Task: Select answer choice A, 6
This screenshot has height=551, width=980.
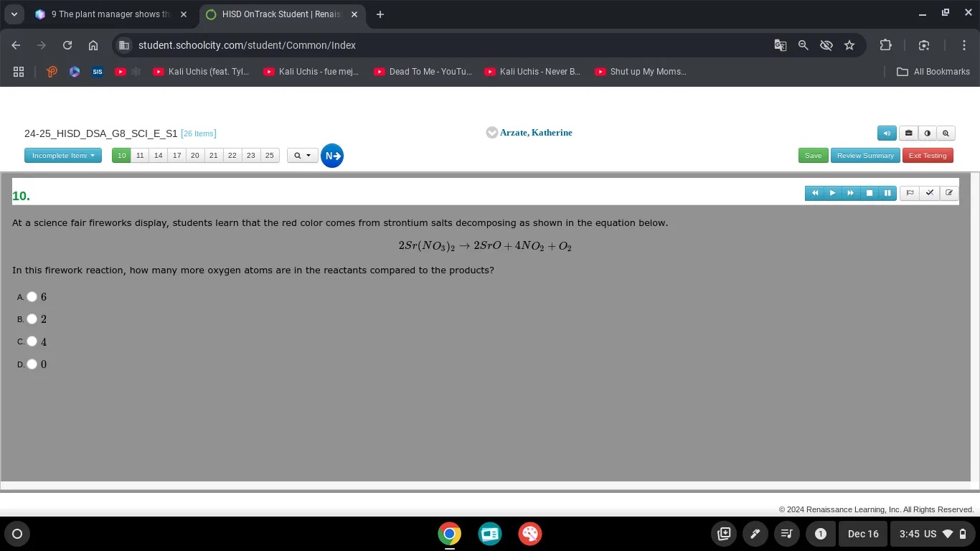Action: tap(32, 297)
